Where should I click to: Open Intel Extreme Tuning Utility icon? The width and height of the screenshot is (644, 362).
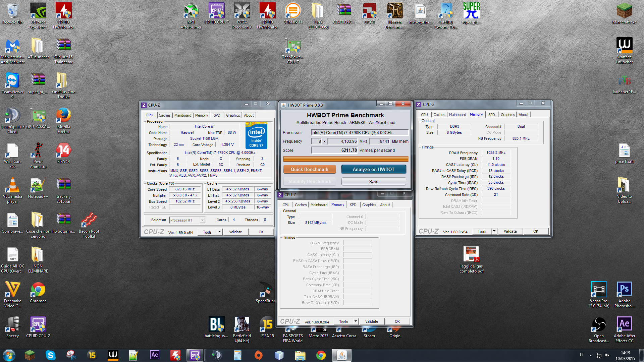[446, 16]
